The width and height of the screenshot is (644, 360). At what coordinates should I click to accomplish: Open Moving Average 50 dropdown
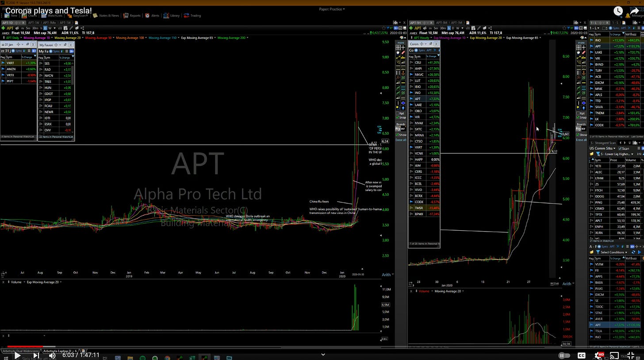(x=113, y=38)
